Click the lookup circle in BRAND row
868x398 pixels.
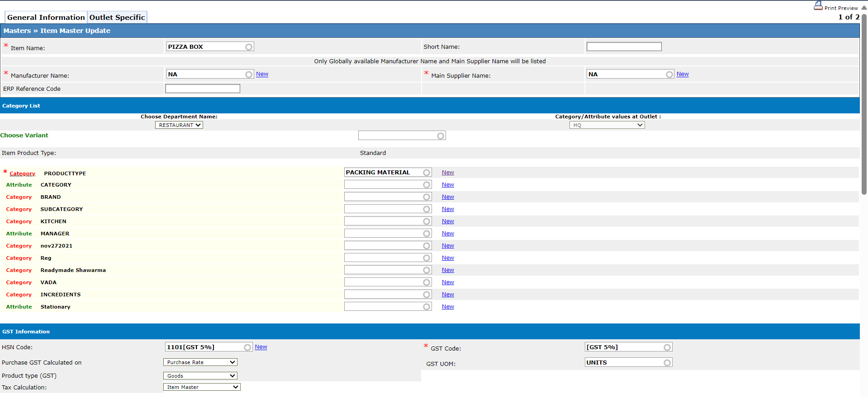(427, 197)
